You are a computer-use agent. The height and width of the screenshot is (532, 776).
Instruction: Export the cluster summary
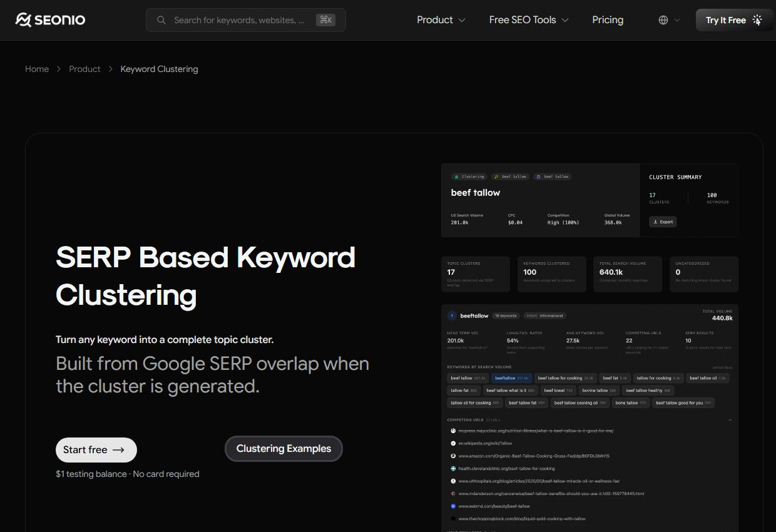click(x=663, y=222)
